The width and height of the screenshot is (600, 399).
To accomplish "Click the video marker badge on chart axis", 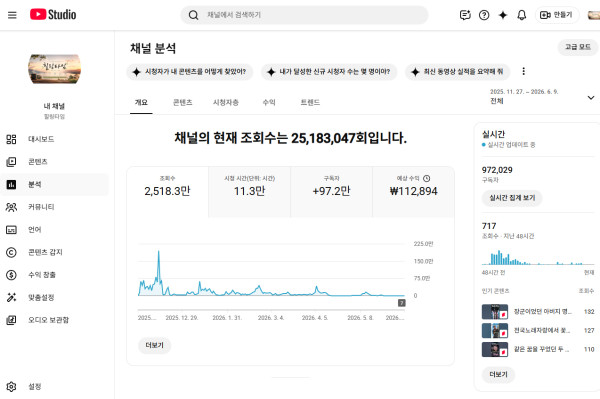I will [401, 303].
